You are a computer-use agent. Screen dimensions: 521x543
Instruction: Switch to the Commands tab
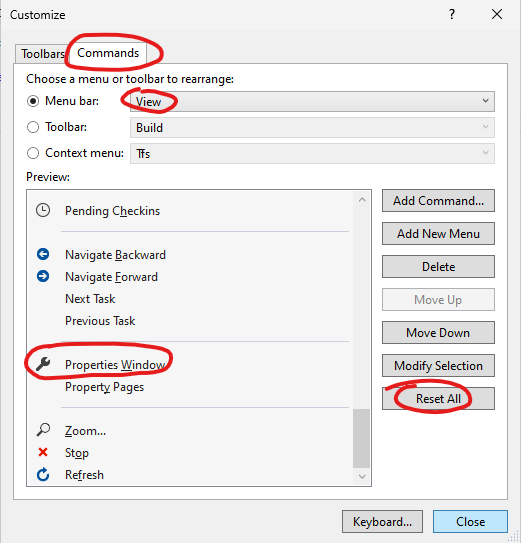pyautogui.click(x=108, y=53)
